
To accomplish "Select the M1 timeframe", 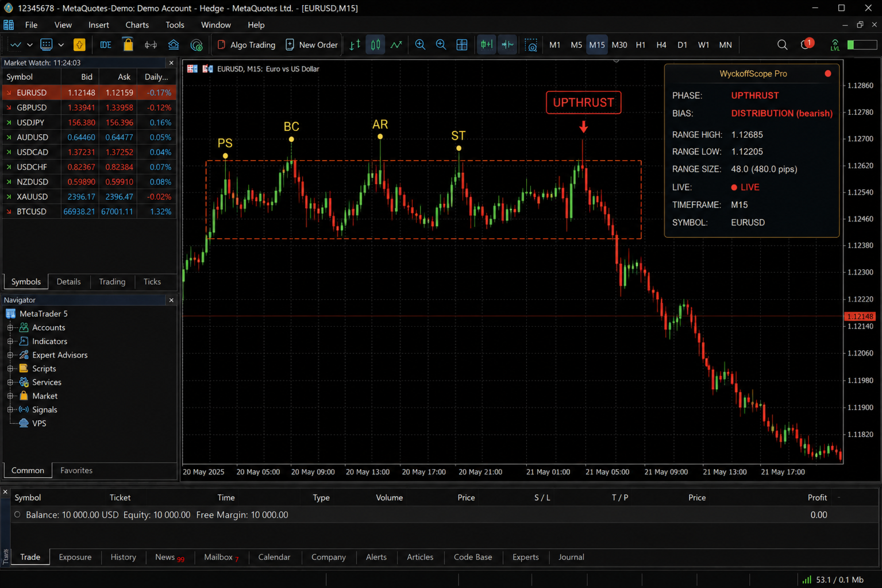I will [x=555, y=45].
